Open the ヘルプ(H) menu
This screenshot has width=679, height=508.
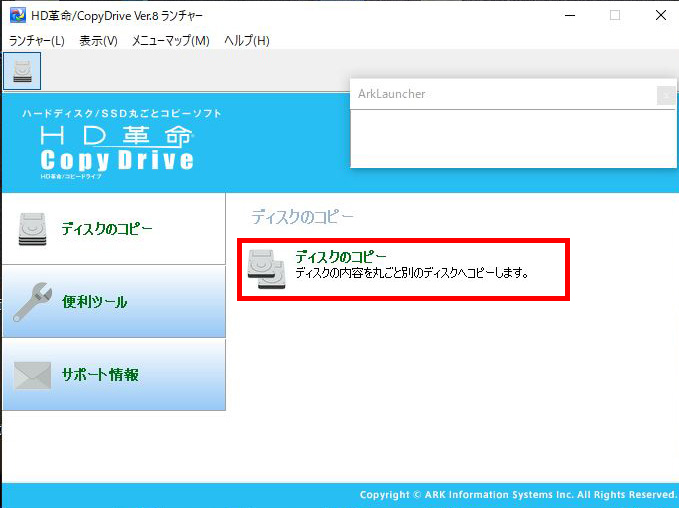coord(246,41)
